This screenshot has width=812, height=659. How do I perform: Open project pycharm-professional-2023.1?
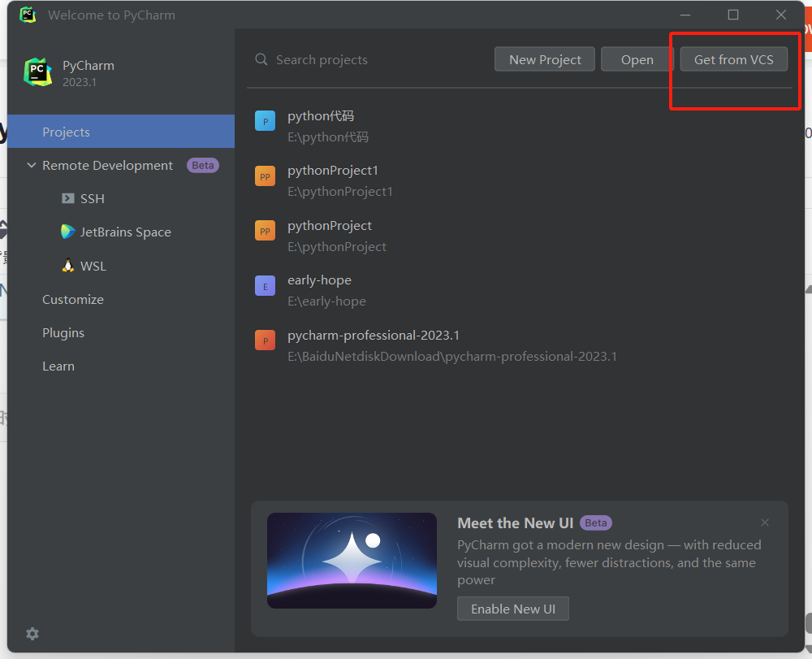pos(374,336)
